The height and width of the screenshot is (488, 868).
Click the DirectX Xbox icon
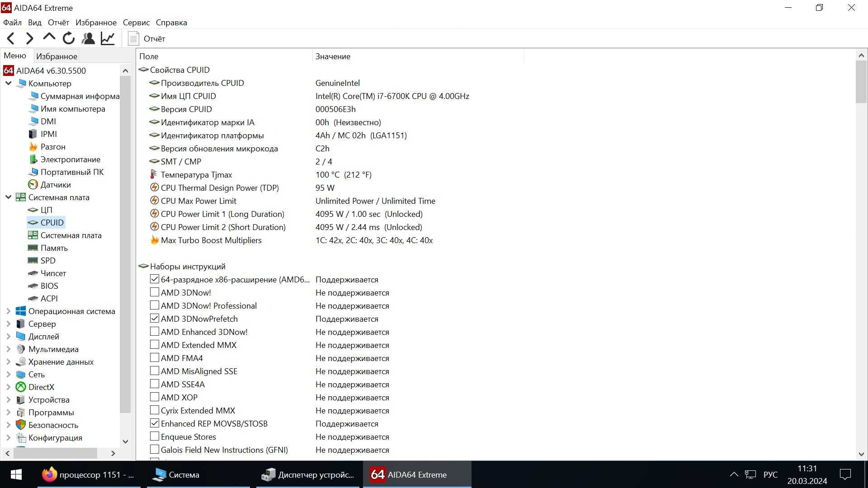click(x=21, y=387)
